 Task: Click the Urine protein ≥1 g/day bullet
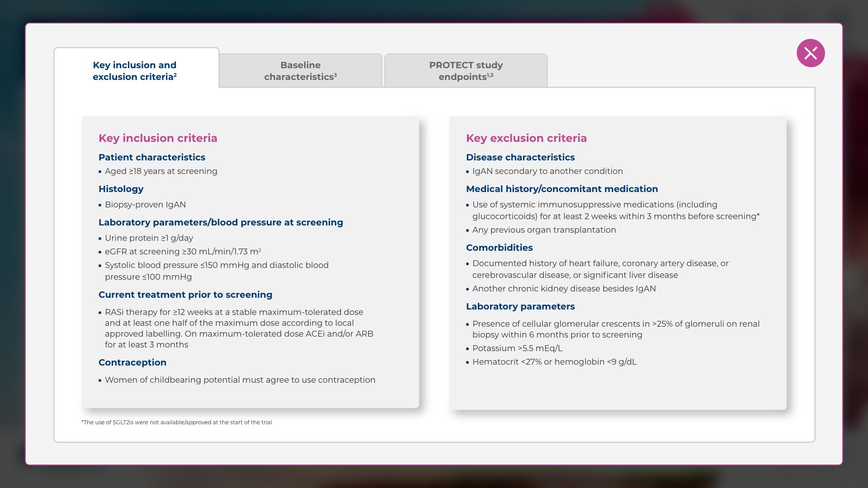pos(149,238)
